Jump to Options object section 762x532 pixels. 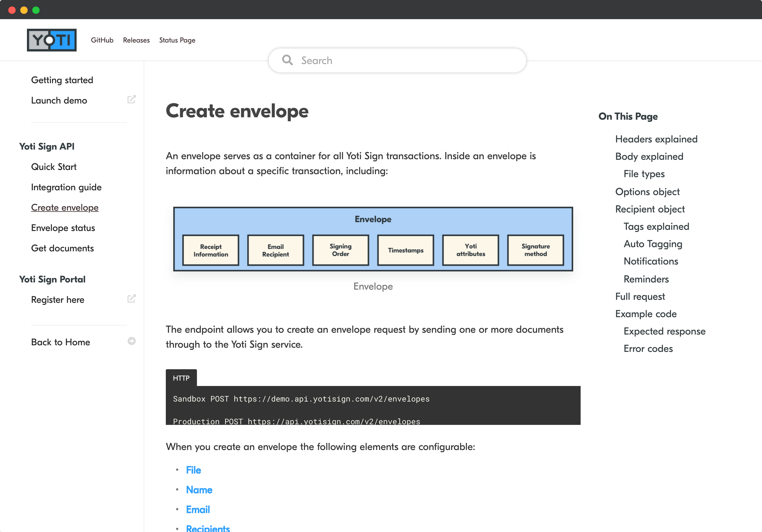[x=647, y=191]
